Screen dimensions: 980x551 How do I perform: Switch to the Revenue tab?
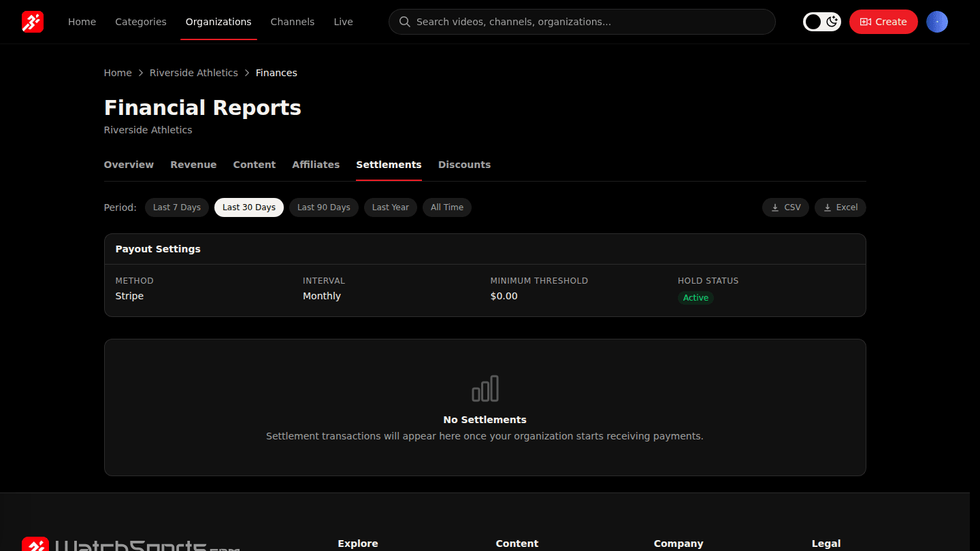(x=193, y=165)
